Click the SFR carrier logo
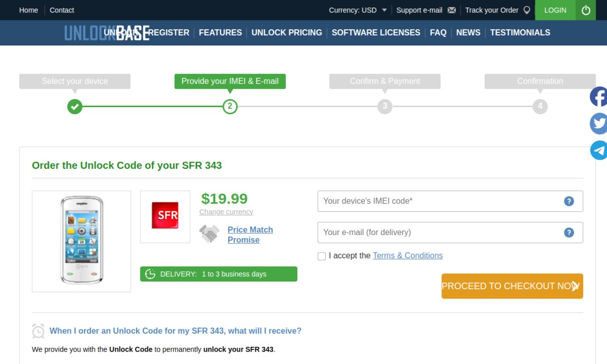 tap(165, 216)
